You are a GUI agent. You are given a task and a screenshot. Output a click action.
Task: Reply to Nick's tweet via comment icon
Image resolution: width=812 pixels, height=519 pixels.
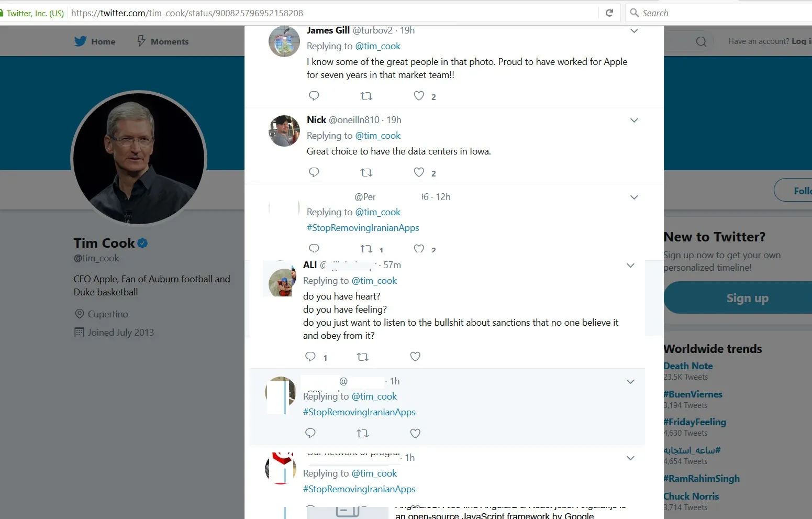click(x=314, y=172)
